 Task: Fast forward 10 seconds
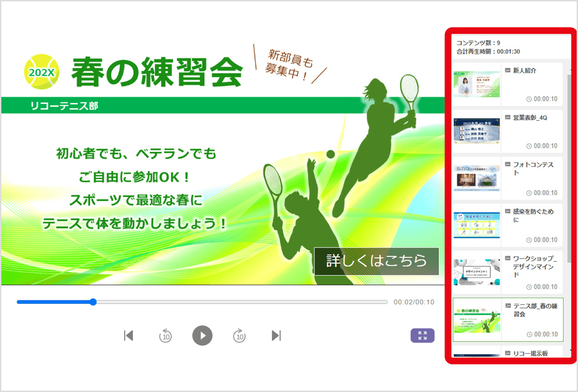click(239, 336)
